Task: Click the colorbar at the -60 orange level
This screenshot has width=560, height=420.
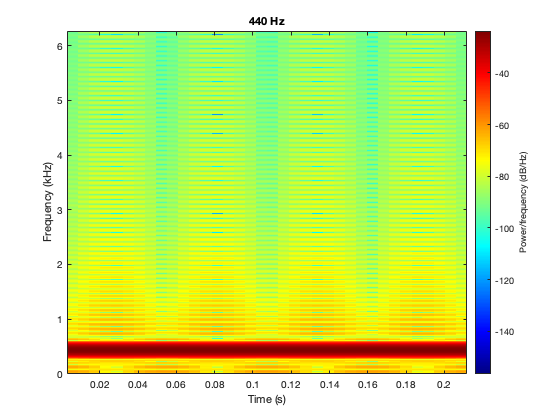Action: (483, 126)
